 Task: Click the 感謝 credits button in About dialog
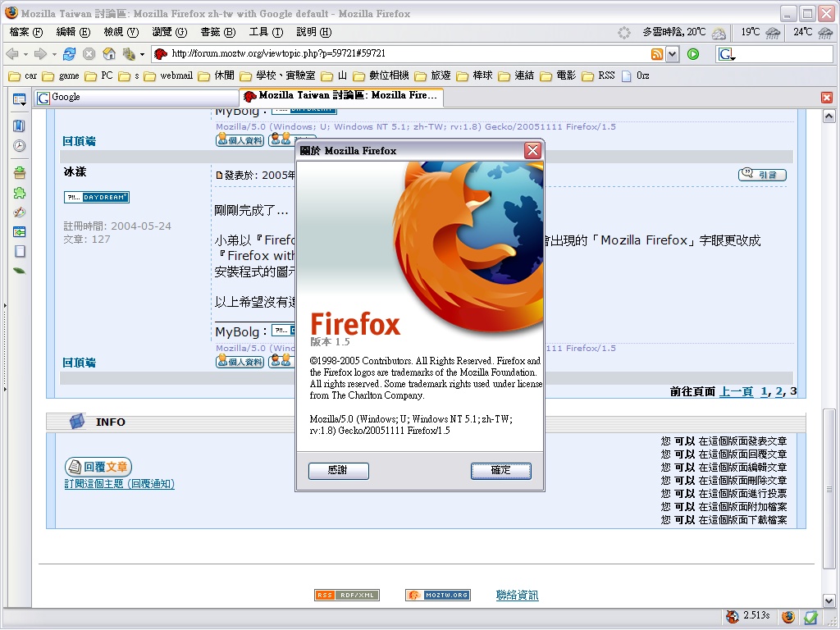339,471
